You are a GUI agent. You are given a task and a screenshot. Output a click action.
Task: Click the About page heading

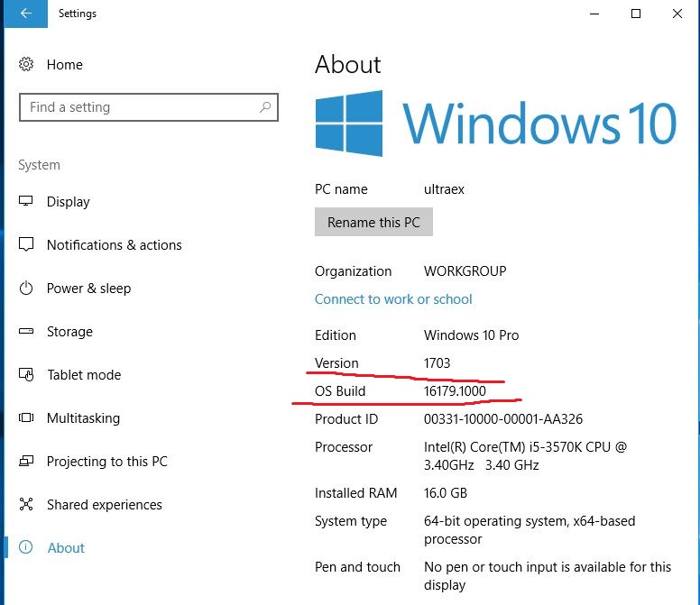tap(348, 65)
